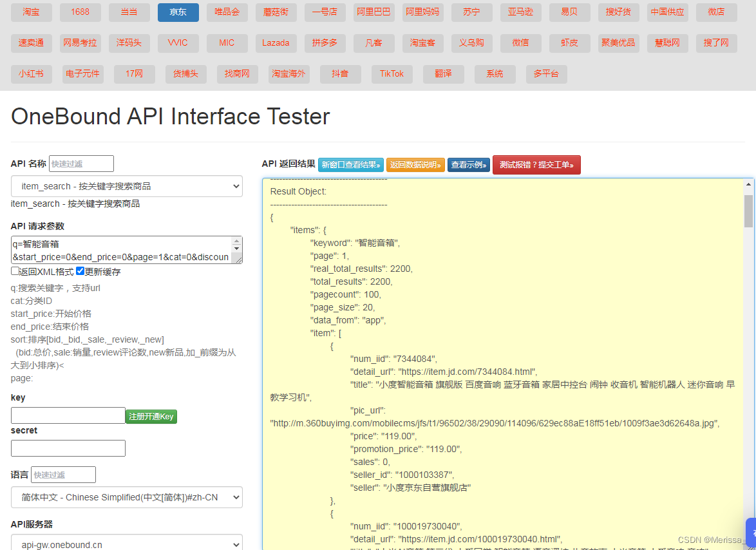This screenshot has height=550, width=756.
Task: Open the 凡客 tab
Action: click(373, 43)
